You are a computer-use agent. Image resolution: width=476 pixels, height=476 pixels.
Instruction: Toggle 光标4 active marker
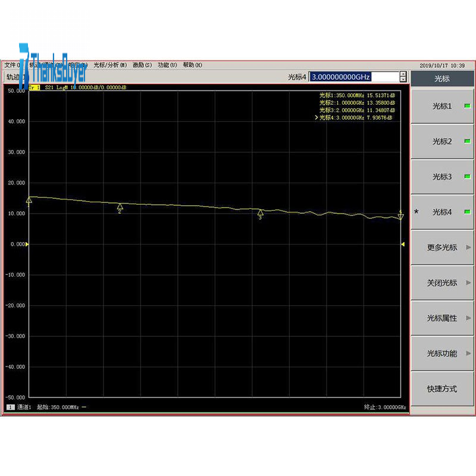[442, 212]
